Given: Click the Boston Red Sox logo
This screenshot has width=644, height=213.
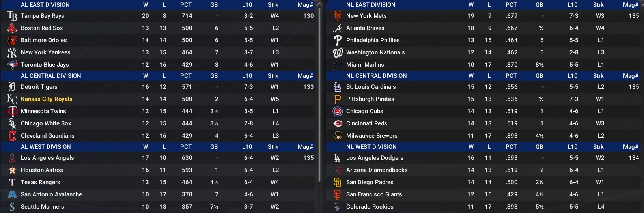Looking at the screenshot, I should (12, 28).
